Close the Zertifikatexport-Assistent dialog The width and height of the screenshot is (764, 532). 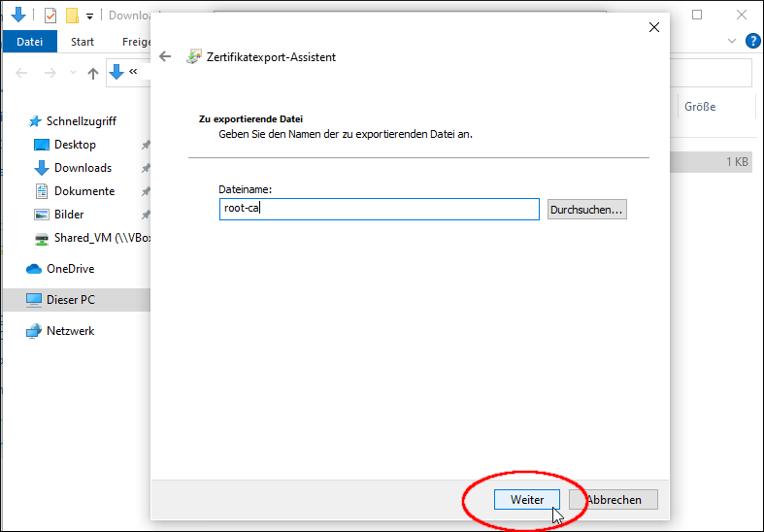click(x=654, y=27)
